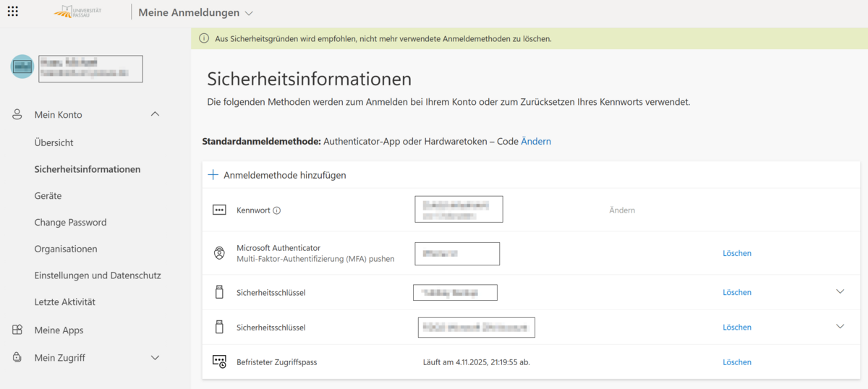Click the Microsoft Authenticator row icon
This screenshot has height=389, width=868.
coord(218,253)
